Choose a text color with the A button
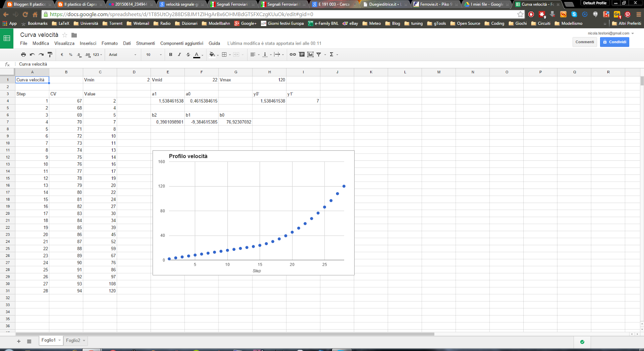 pyautogui.click(x=196, y=55)
